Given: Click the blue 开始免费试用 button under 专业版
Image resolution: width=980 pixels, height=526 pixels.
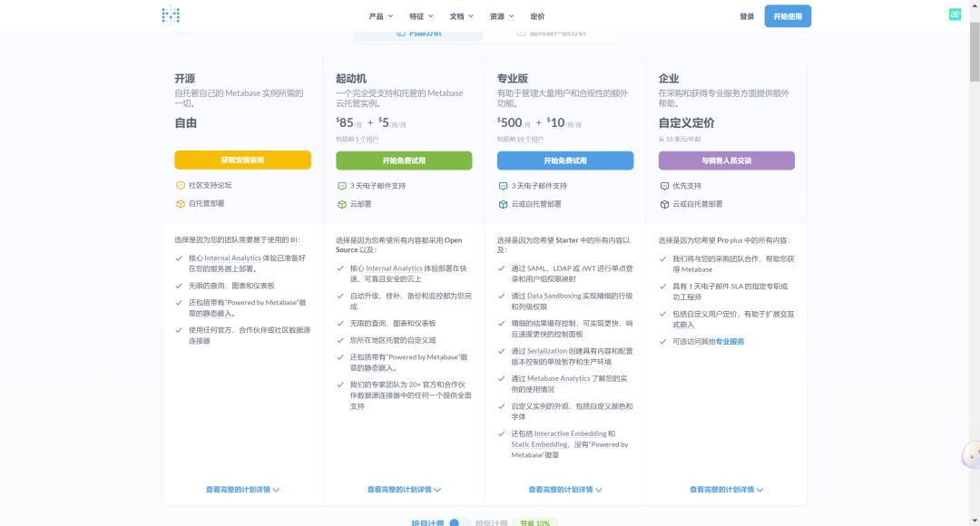Looking at the screenshot, I should click(x=565, y=161).
